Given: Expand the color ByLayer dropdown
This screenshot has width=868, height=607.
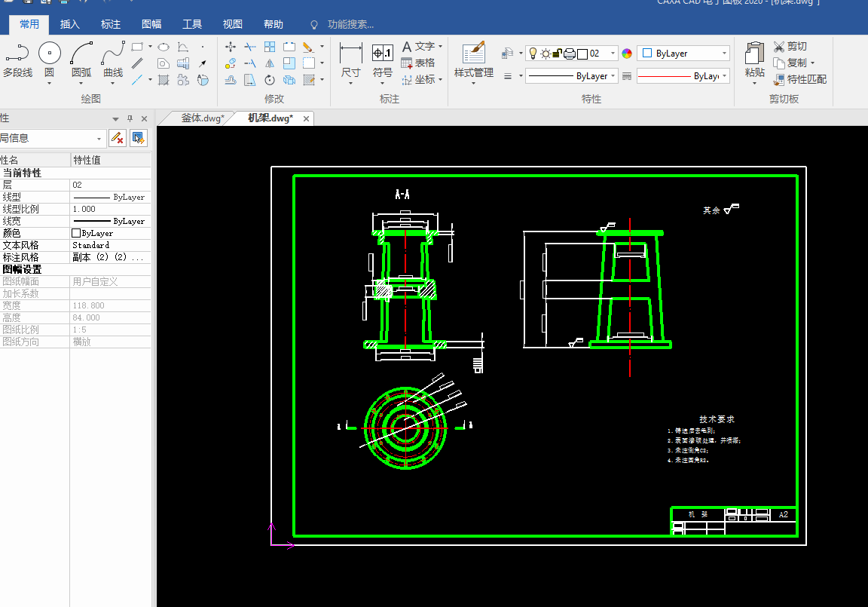Looking at the screenshot, I should click(724, 54).
